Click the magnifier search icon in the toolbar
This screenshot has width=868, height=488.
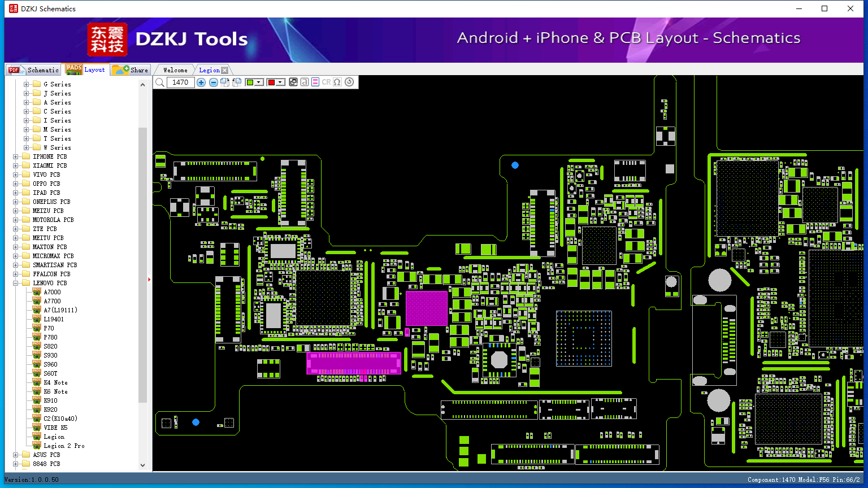160,82
